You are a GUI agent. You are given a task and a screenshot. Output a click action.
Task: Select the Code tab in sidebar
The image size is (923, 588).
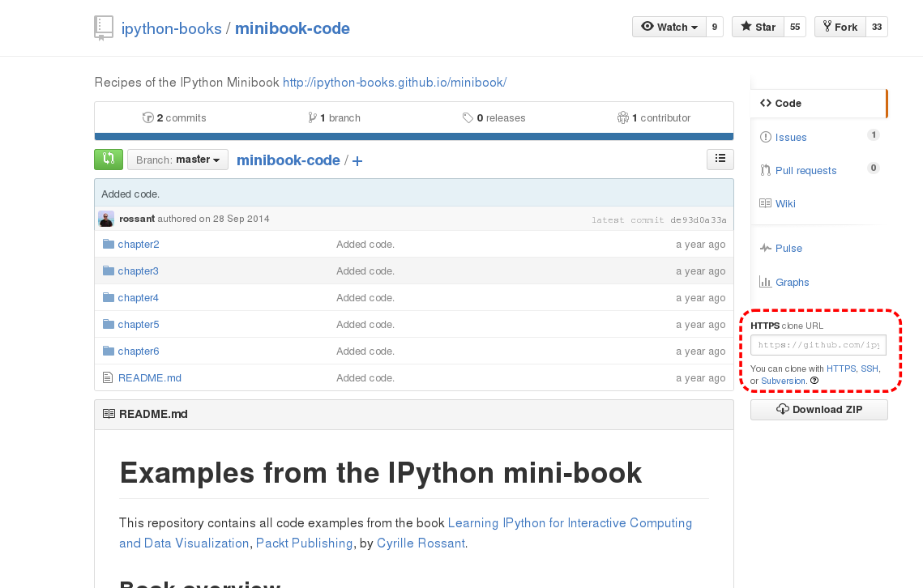click(818, 104)
